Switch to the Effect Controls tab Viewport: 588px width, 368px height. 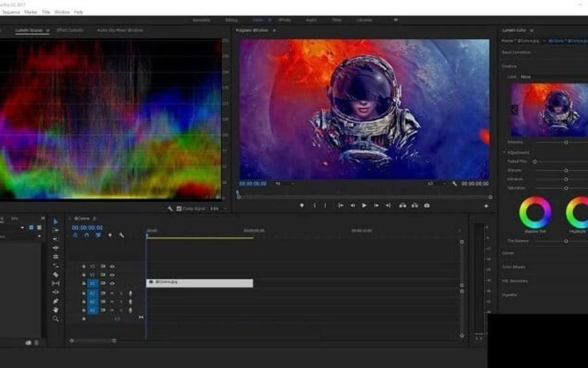70,30
